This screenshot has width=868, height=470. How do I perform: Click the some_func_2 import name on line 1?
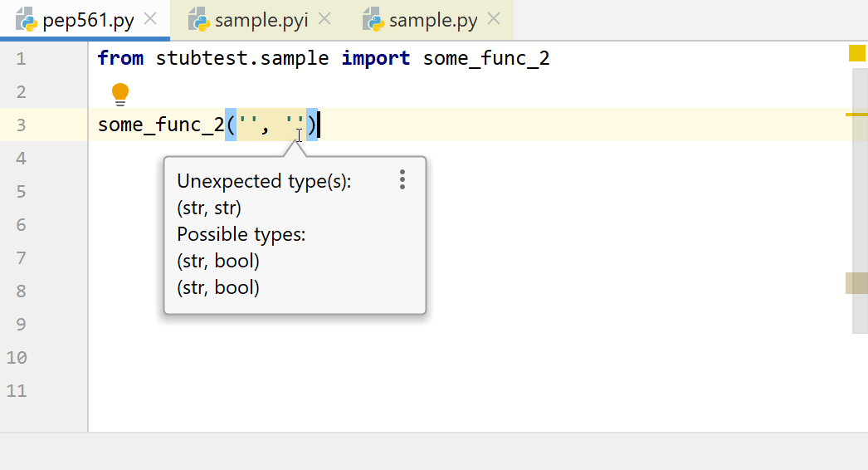[486, 59]
